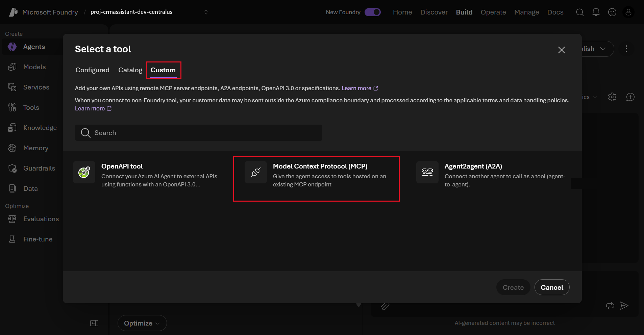Expand the Publish dropdown chevron
This screenshot has height=335, width=644.
coord(603,49)
